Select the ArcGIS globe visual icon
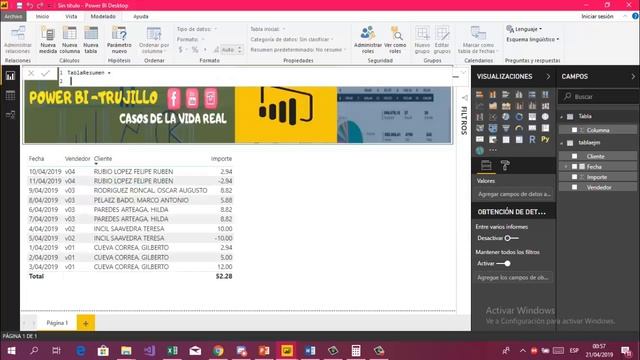640x360 pixels. 480,151
